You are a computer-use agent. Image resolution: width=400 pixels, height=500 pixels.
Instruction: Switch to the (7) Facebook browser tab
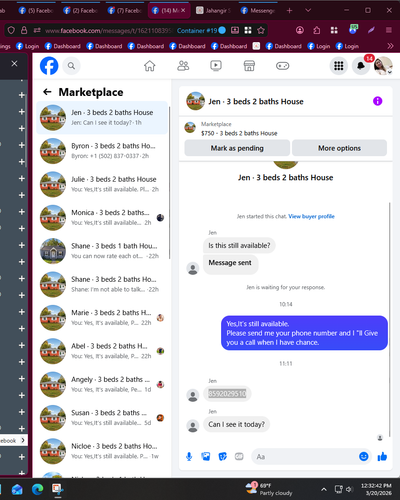click(x=125, y=11)
